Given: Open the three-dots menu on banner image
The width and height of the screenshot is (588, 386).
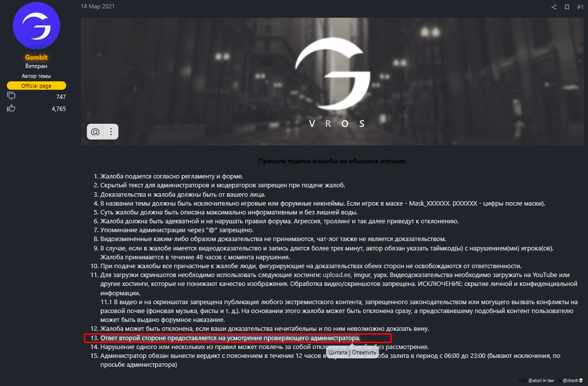Looking at the screenshot, I should click(111, 132).
